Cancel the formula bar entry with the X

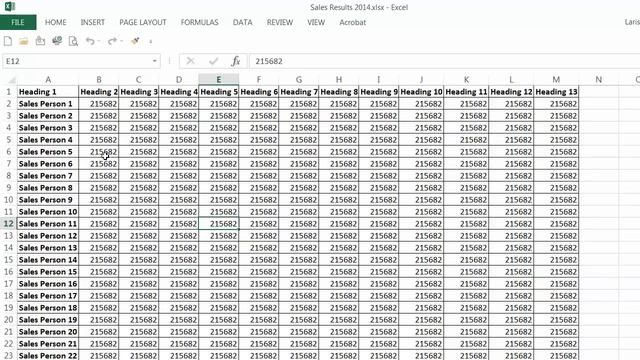190,61
